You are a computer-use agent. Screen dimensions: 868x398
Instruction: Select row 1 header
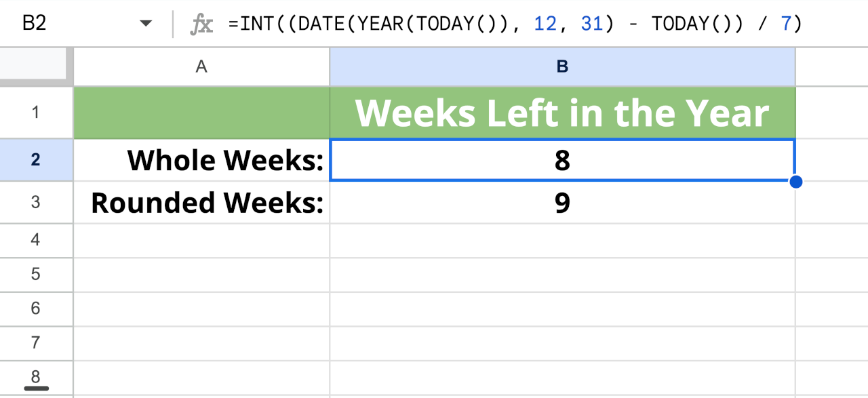(x=35, y=113)
